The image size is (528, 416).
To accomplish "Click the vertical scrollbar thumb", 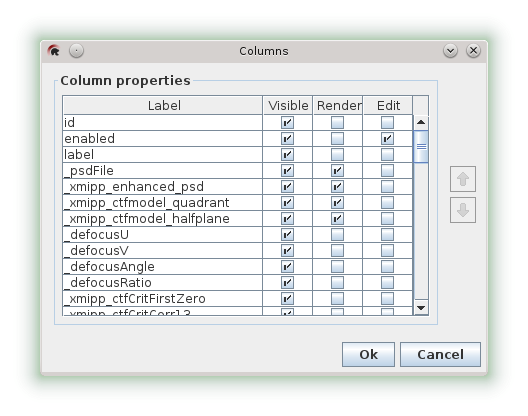I will tap(421, 147).
